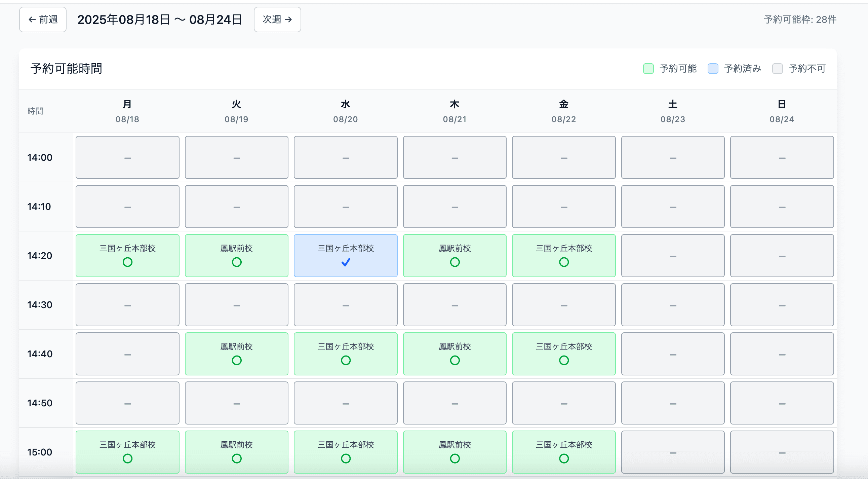Click unavailable Saturday 14:20 slot

[673, 256]
